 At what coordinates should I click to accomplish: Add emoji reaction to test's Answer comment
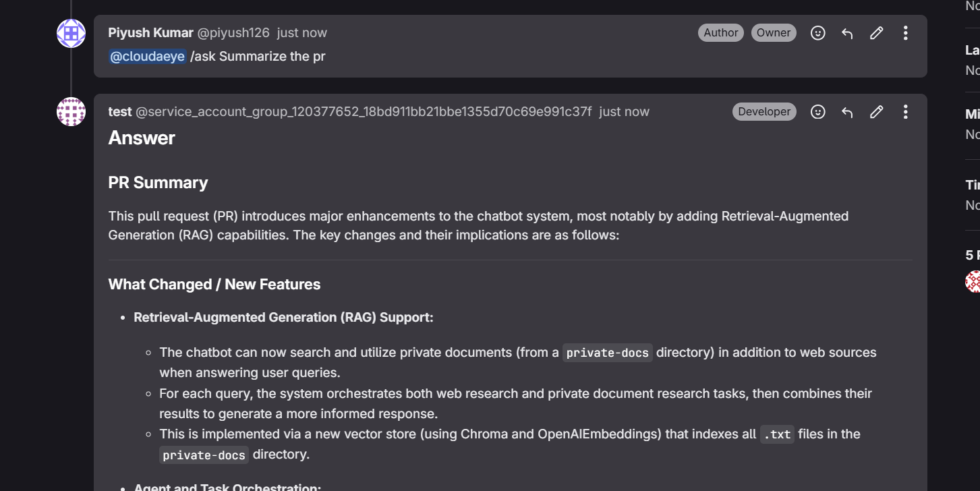817,112
